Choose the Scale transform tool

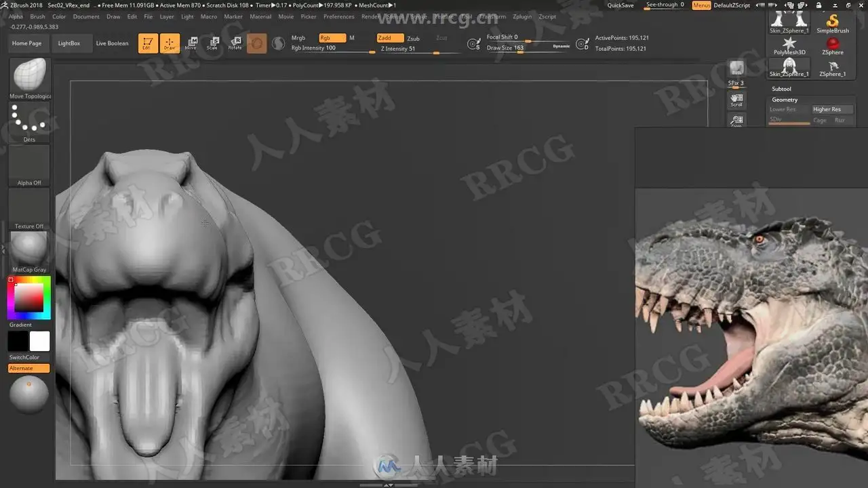pos(212,43)
